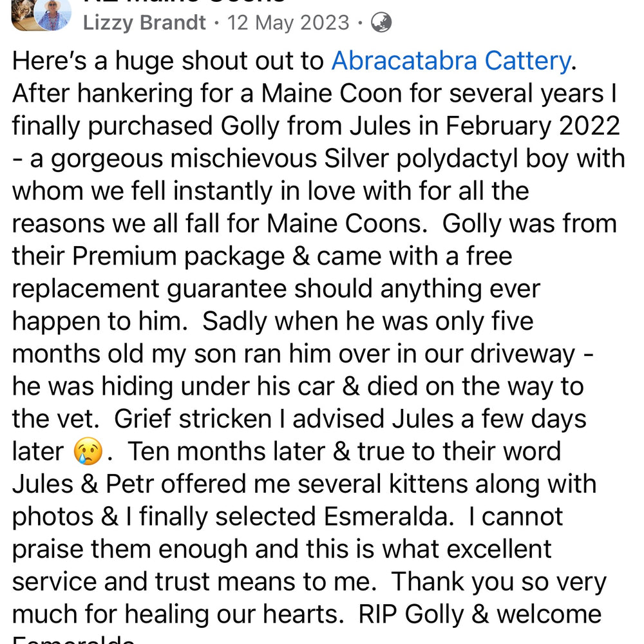Open the group's cat cover thumbnail
The image size is (644, 644).
23,15
